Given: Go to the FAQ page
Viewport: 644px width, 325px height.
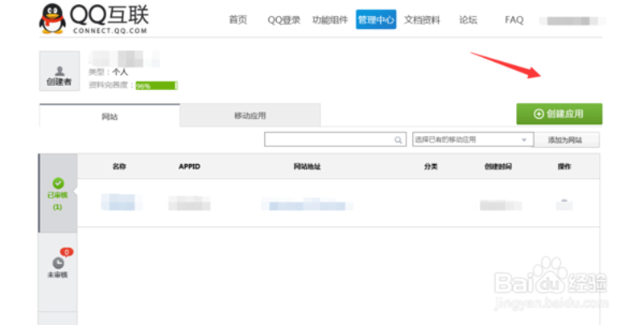Looking at the screenshot, I should pyautogui.click(x=514, y=19).
